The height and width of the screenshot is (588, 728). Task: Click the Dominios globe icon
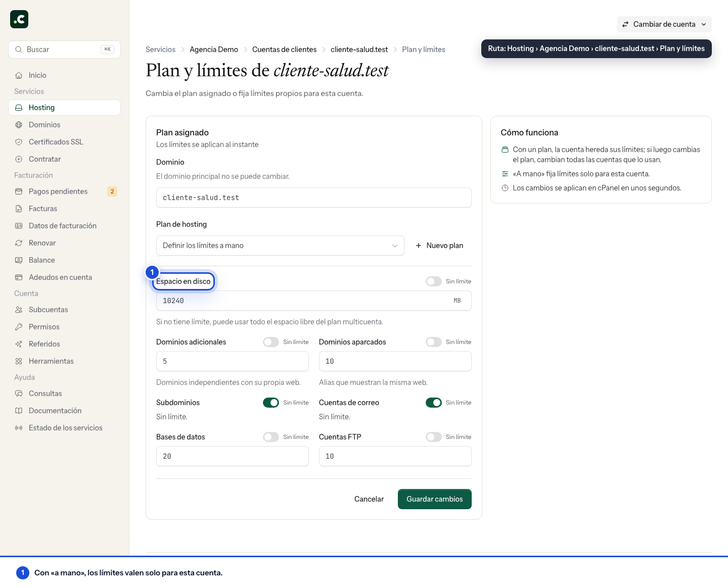tap(19, 125)
